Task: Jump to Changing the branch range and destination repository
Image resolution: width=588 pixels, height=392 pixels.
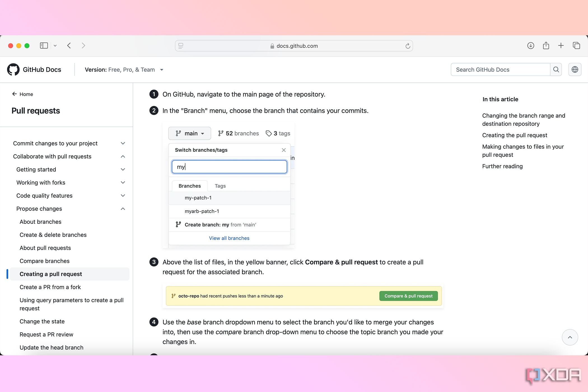Action: (x=524, y=120)
